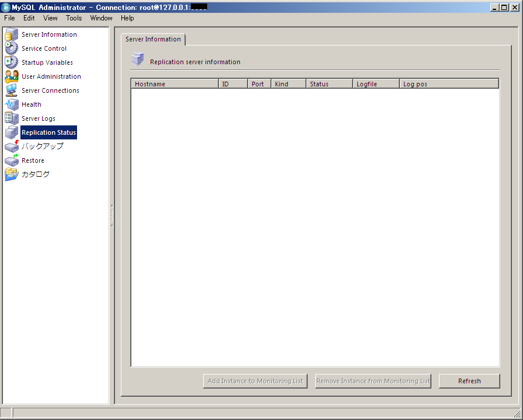The width and height of the screenshot is (523, 420).
Task: Open the Tools menu
Action: click(74, 18)
